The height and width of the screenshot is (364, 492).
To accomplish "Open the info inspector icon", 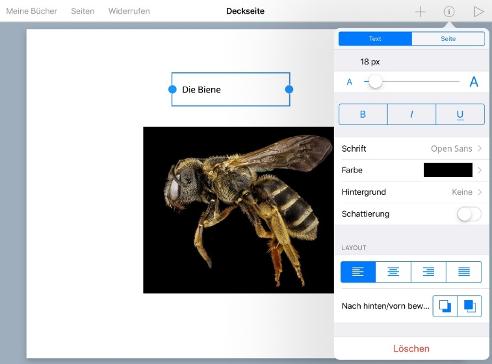I will (x=449, y=12).
